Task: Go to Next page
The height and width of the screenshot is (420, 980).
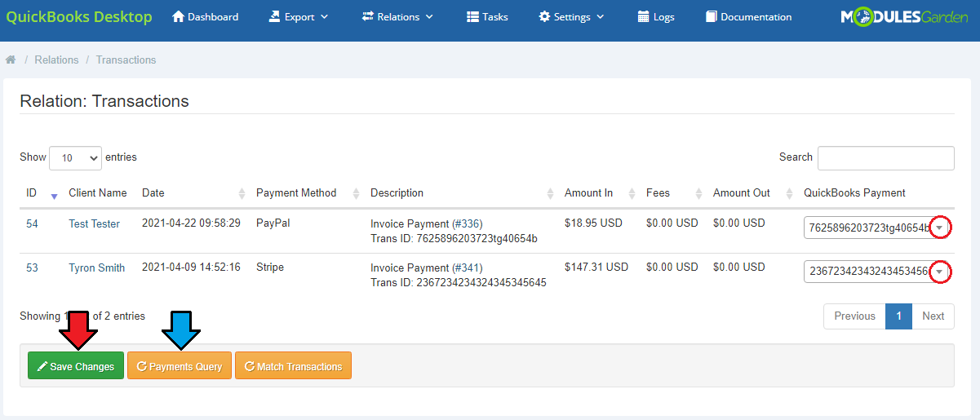Action: pos(933,316)
